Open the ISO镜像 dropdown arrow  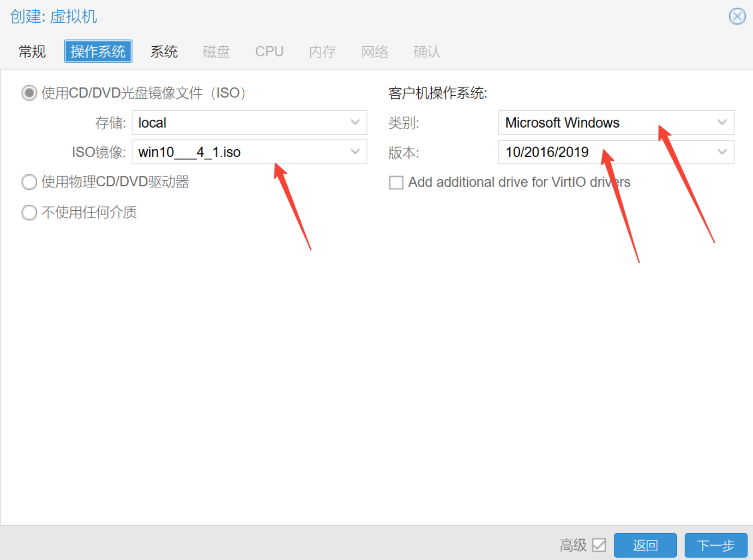355,152
